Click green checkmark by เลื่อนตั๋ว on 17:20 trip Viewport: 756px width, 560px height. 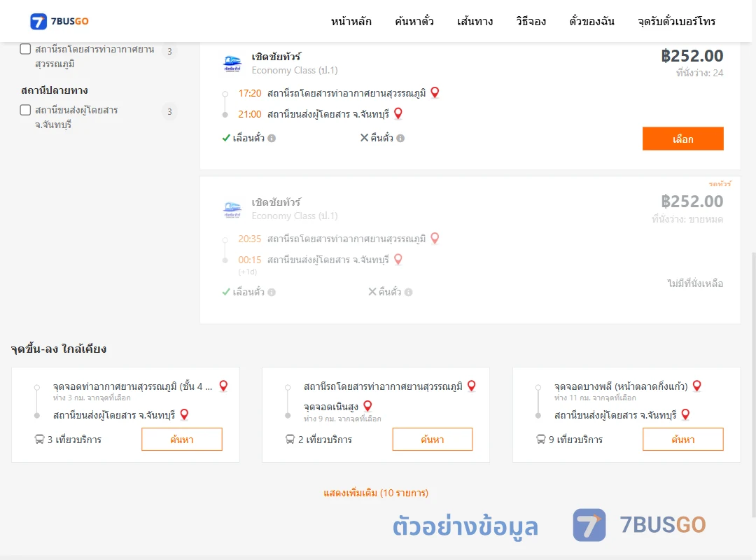(226, 138)
